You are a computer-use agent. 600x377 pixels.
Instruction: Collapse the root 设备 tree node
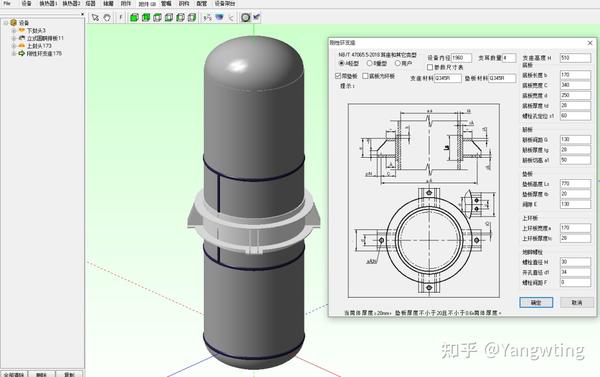(x=6, y=23)
